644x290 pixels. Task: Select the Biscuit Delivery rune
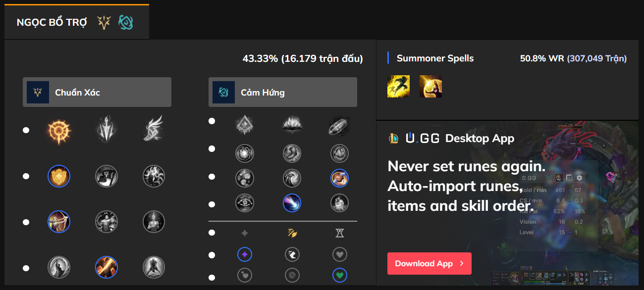339,177
